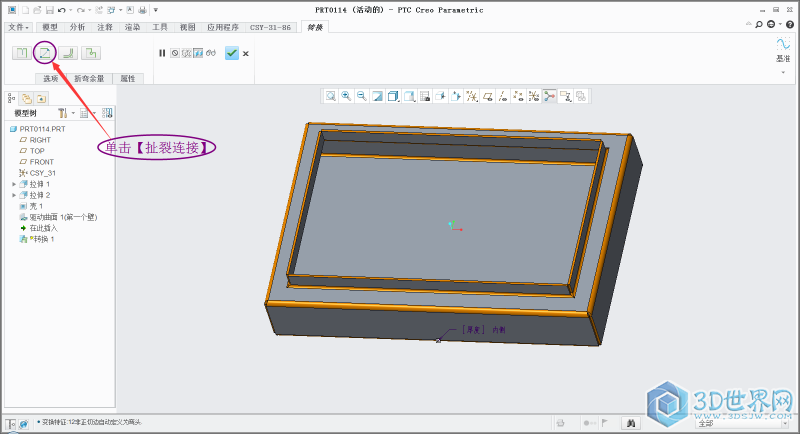
Task: Open the Undo history dropdown arrow
Action: [70, 10]
